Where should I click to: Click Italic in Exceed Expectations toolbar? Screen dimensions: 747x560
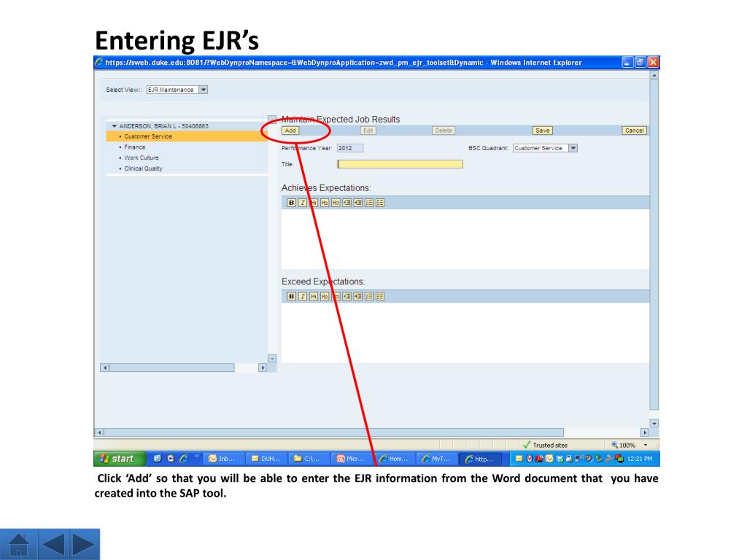coord(303,296)
